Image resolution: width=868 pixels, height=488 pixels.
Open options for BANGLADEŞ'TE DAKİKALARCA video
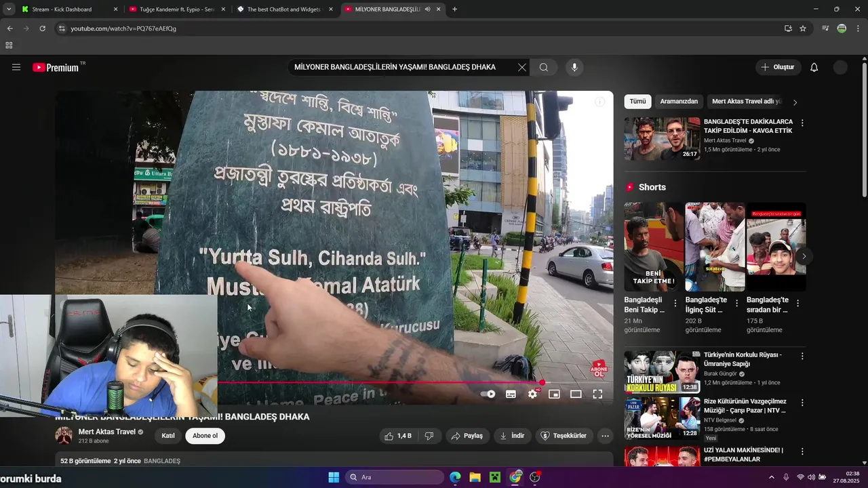click(802, 123)
